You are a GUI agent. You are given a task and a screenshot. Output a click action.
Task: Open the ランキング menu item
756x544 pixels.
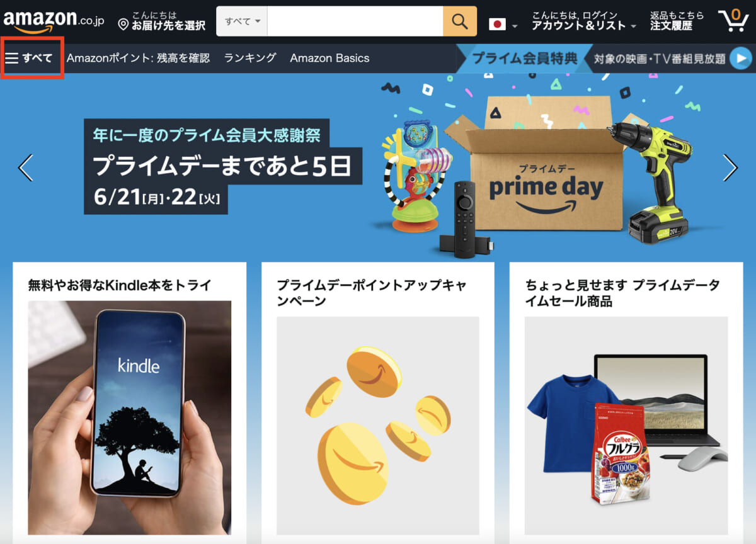pyautogui.click(x=250, y=58)
